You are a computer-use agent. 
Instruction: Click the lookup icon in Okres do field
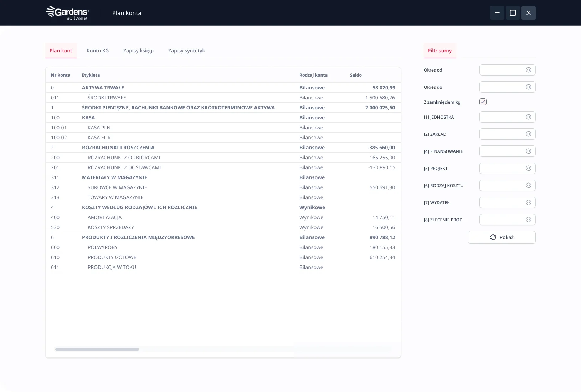(529, 87)
